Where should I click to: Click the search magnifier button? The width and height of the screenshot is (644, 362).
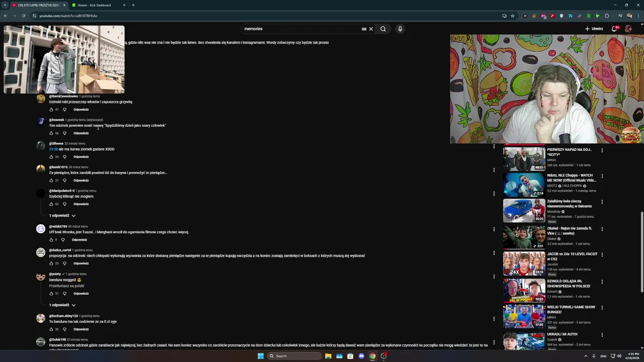click(383, 29)
